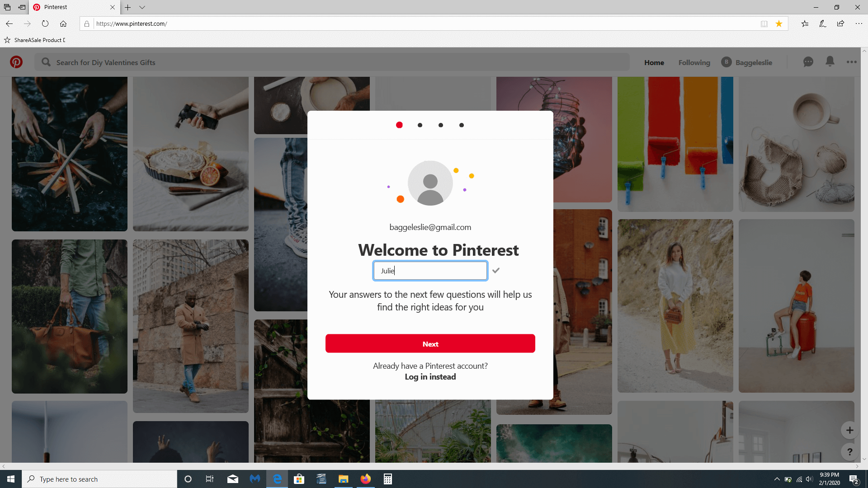The height and width of the screenshot is (488, 868).
Task: Go to the Home tab
Action: pyautogui.click(x=654, y=62)
